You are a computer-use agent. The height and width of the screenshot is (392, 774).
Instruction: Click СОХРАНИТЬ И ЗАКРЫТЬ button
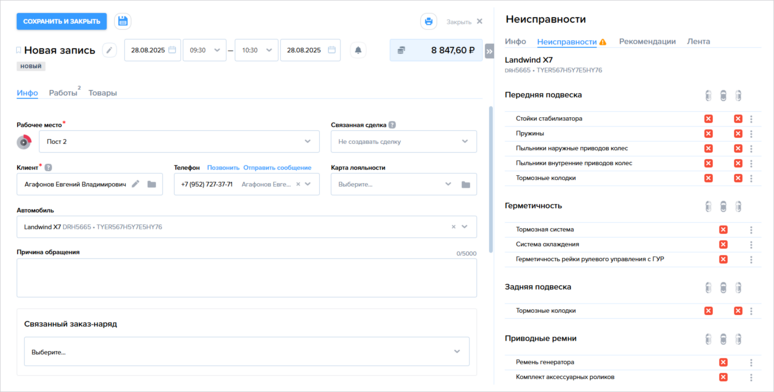point(62,21)
